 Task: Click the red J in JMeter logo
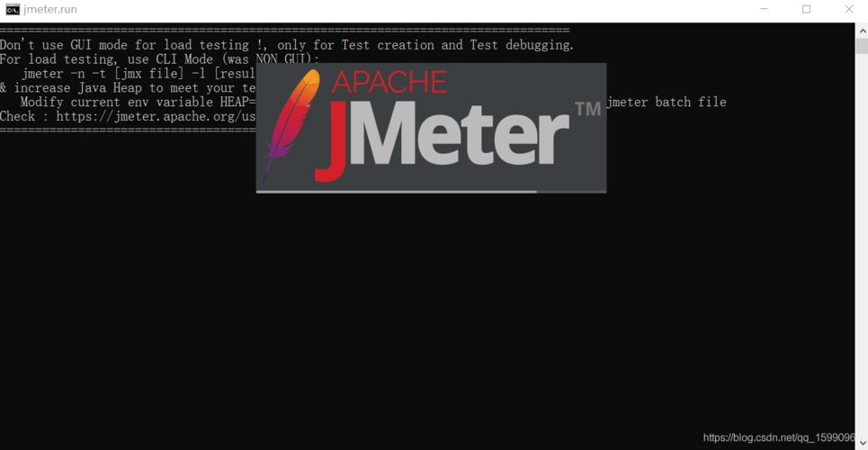[x=332, y=140]
